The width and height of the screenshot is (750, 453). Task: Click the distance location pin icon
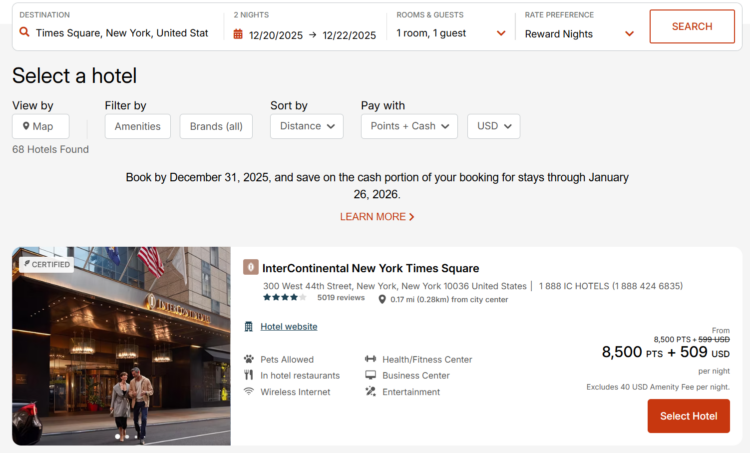(382, 299)
